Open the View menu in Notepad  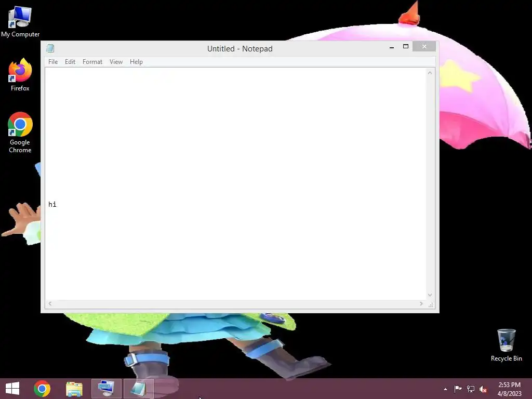point(116,62)
